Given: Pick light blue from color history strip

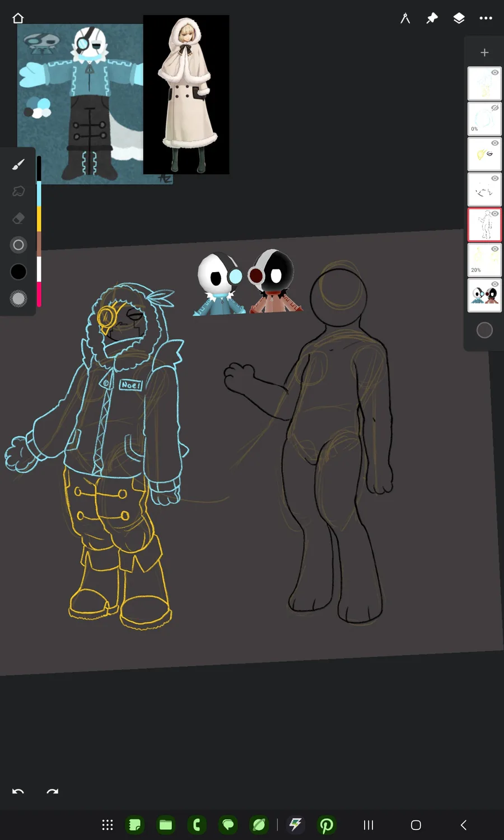Looking at the screenshot, I should (39, 193).
